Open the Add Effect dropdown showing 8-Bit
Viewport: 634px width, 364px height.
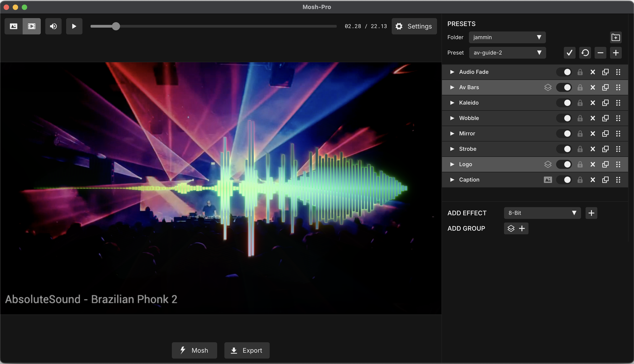pyautogui.click(x=542, y=213)
